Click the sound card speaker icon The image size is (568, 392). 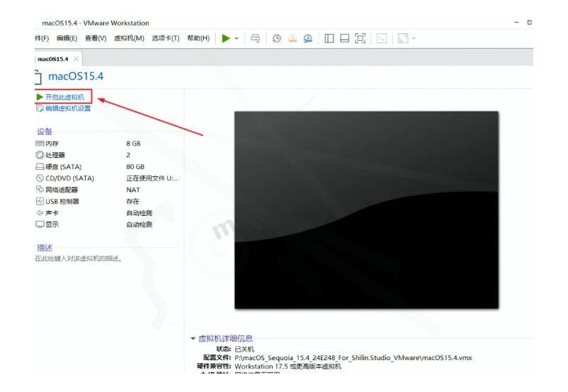[40, 212]
